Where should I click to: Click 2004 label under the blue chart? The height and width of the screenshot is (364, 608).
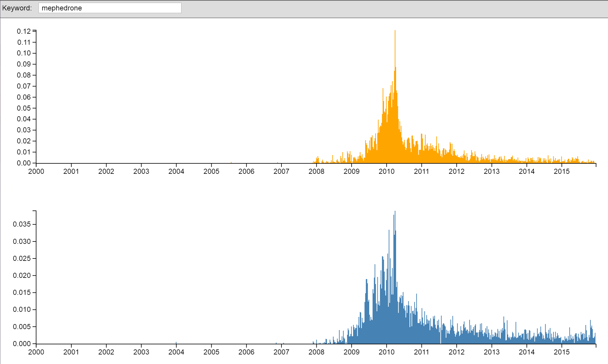(x=176, y=352)
